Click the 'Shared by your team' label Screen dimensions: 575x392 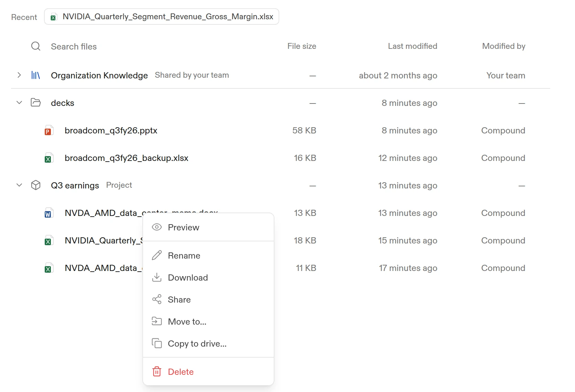point(192,75)
